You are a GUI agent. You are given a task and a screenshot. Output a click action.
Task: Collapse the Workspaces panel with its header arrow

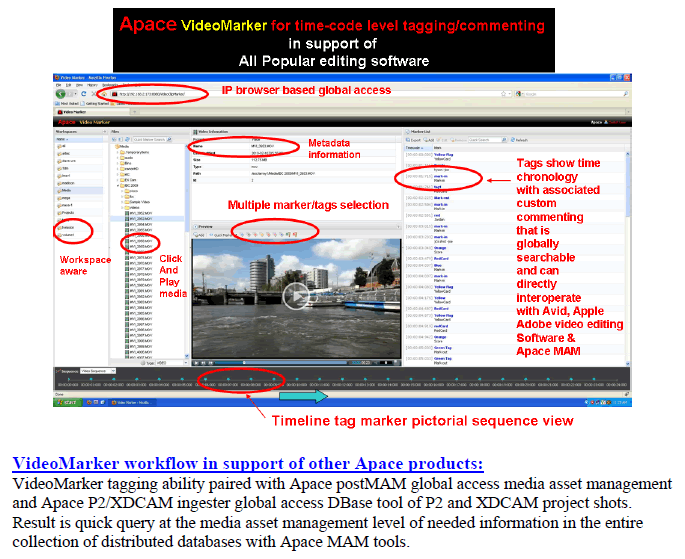(x=104, y=131)
